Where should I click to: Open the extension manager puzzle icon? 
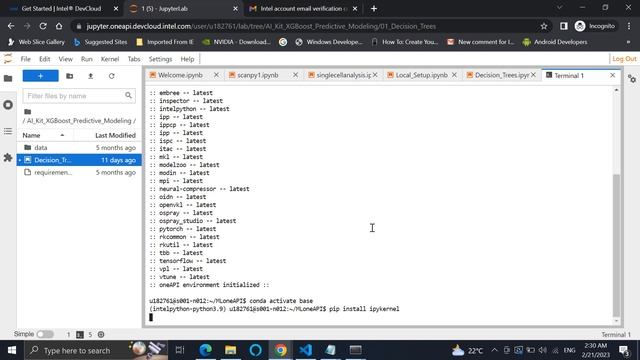8,157
